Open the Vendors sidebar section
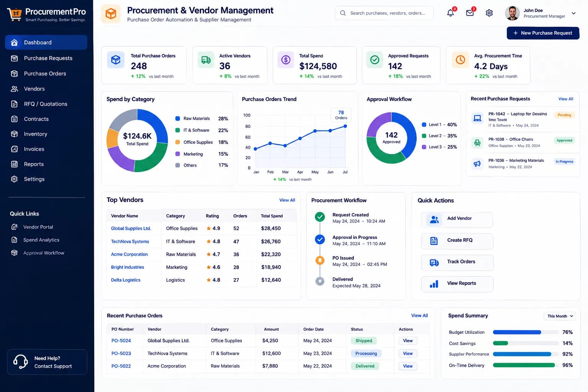588x392 pixels. pyautogui.click(x=46, y=89)
